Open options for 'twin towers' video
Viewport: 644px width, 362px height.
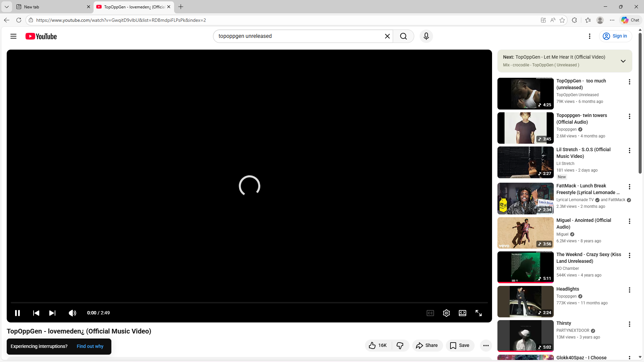(x=630, y=116)
